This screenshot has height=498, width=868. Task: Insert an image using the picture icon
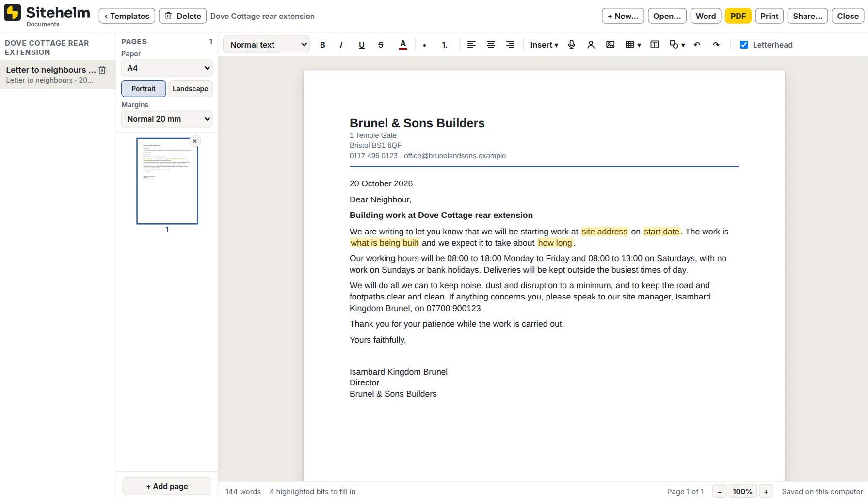click(x=611, y=45)
